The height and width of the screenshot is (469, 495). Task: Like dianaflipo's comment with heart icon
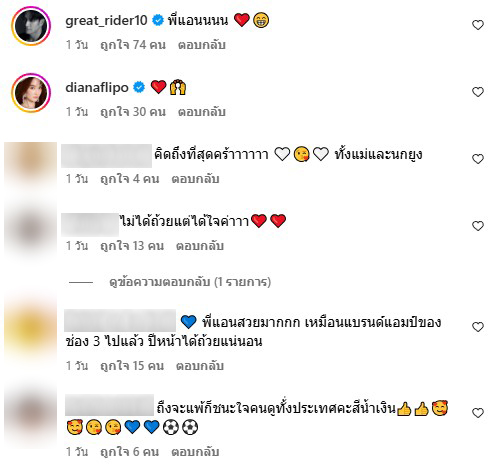(x=478, y=92)
